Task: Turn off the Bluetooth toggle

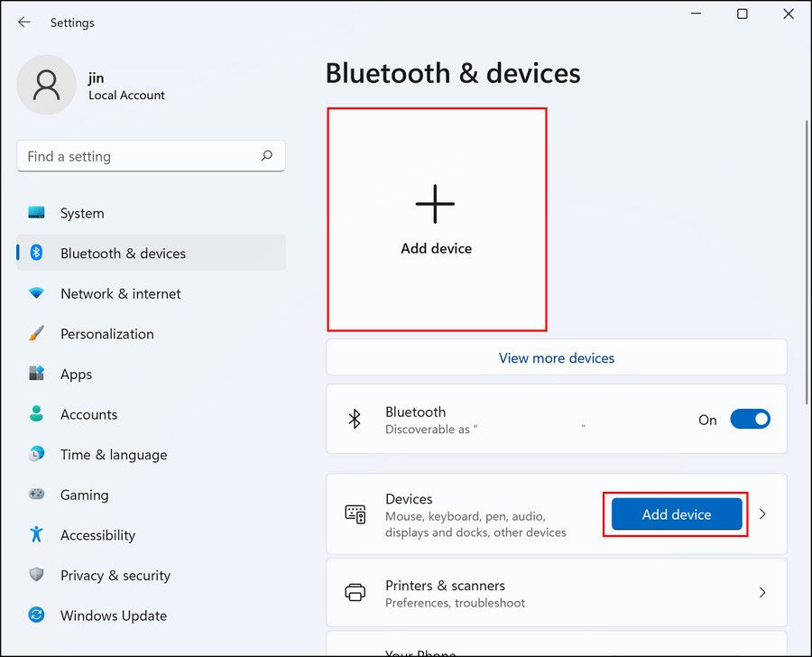Action: tap(750, 419)
